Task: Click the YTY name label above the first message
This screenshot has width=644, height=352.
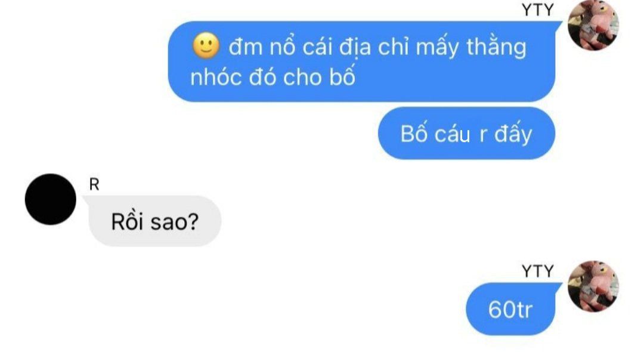Action: coord(538,10)
